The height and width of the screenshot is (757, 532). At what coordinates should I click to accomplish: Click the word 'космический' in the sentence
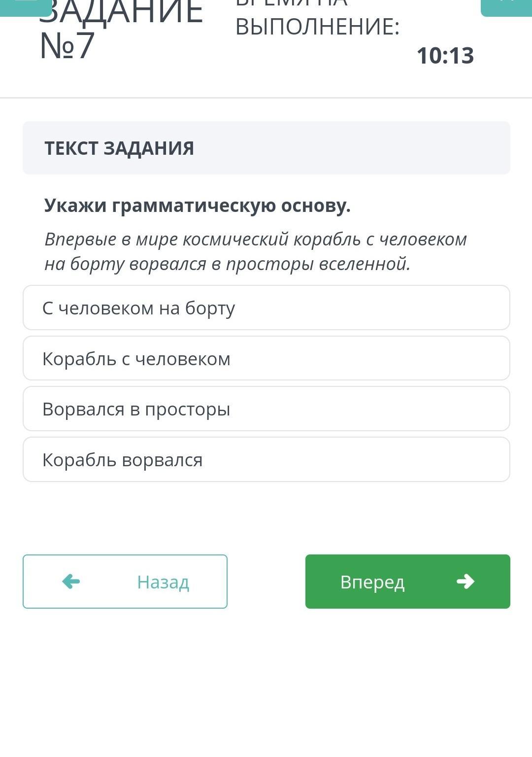point(235,239)
